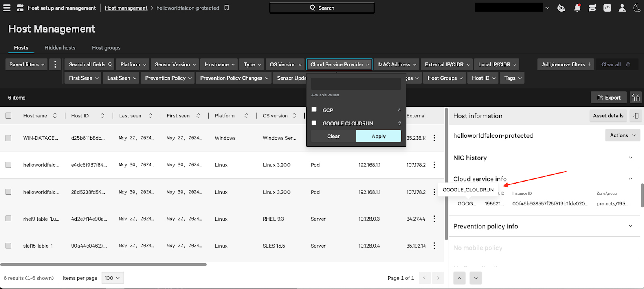The height and width of the screenshot is (289, 644).
Task: Open the saved filters kebab menu
Action: coord(55,64)
